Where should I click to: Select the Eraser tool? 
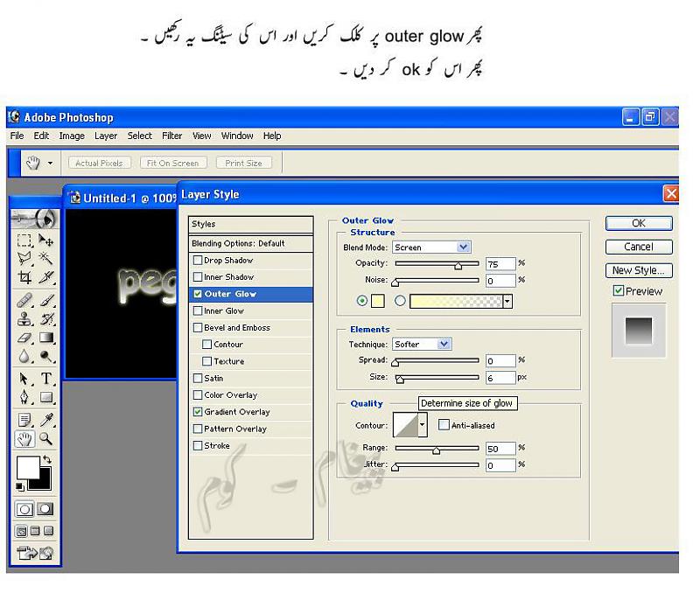[25, 338]
